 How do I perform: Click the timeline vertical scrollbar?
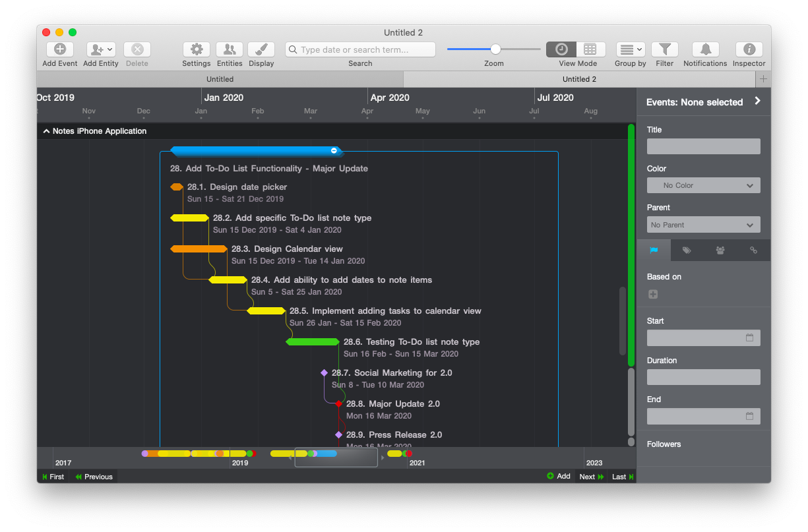click(622, 321)
